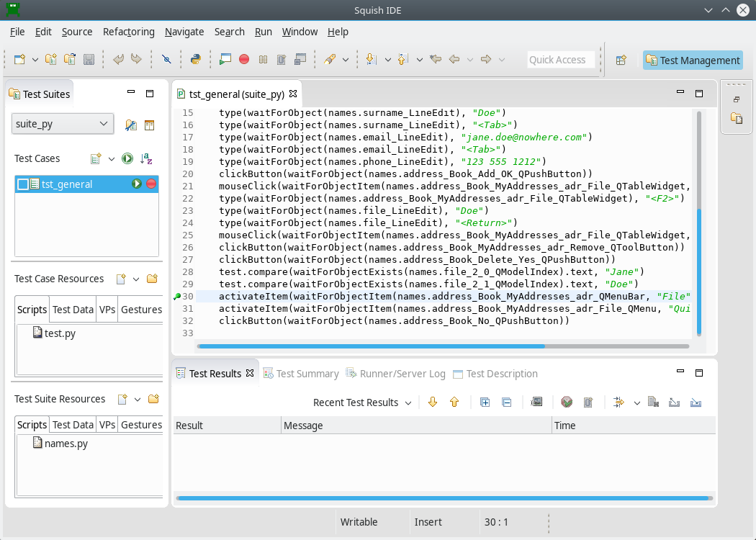756x540 pixels.
Task: Click the red record button in main toolbar
Action: 244,60
